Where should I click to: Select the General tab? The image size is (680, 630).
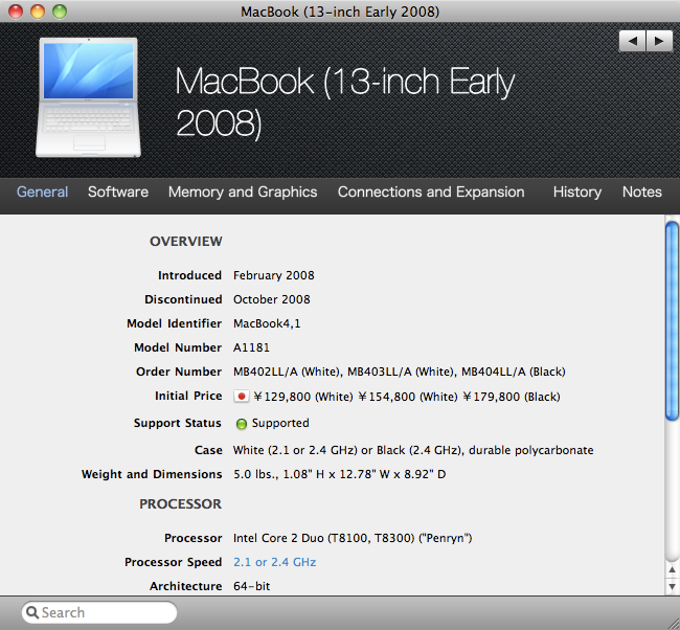pyautogui.click(x=42, y=192)
